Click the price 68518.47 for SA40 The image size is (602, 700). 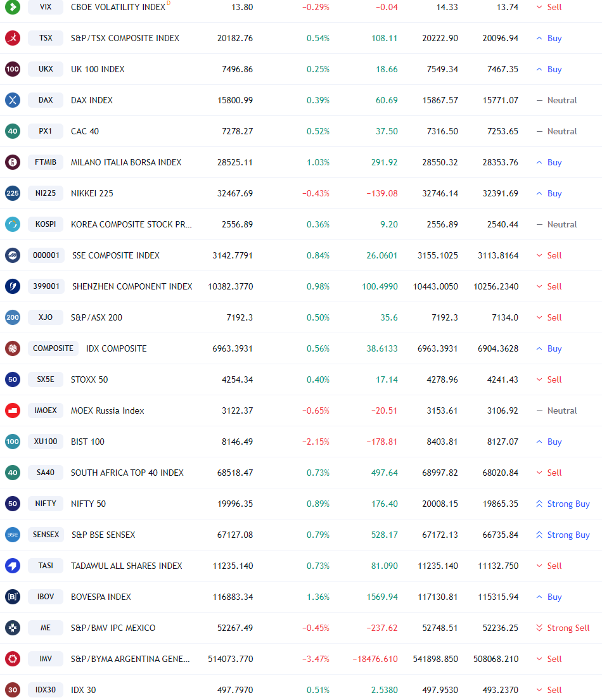(235, 473)
